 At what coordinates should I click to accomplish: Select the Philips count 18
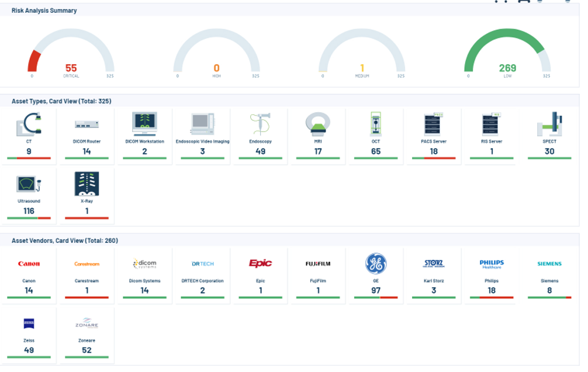pos(491,290)
